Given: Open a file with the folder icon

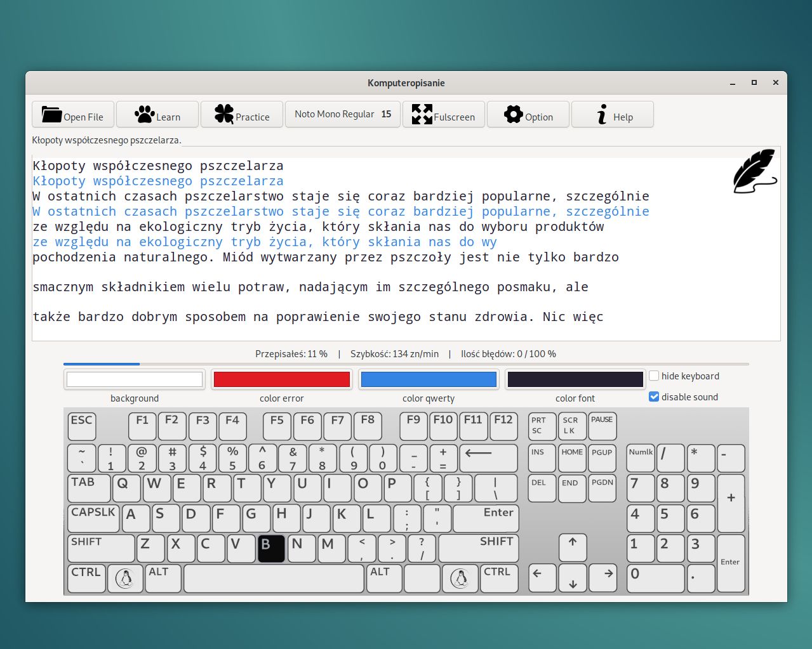Looking at the screenshot, I should 73,115.
